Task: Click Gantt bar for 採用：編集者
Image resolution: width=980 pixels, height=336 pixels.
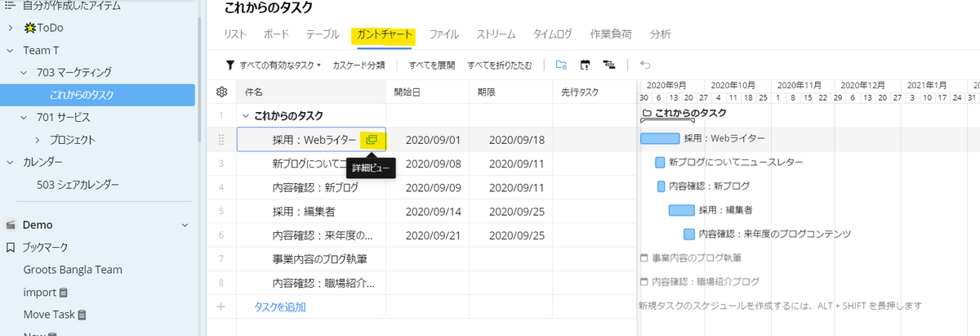Action: (x=682, y=210)
